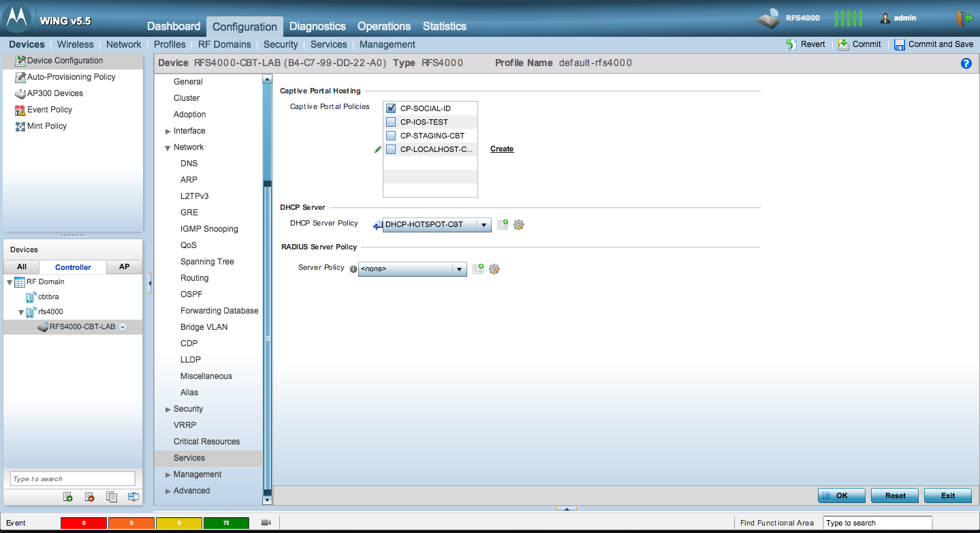Click the green pencil edit icon

(x=378, y=149)
